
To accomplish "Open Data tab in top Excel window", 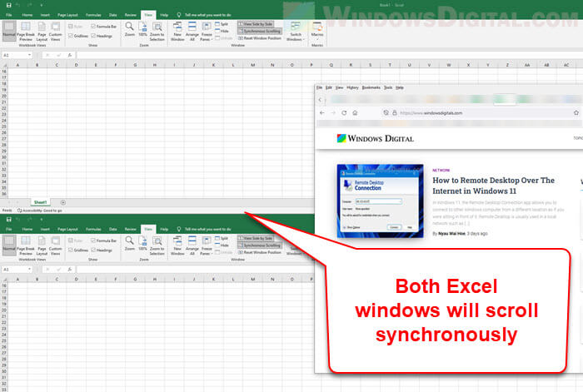I will (x=112, y=15).
